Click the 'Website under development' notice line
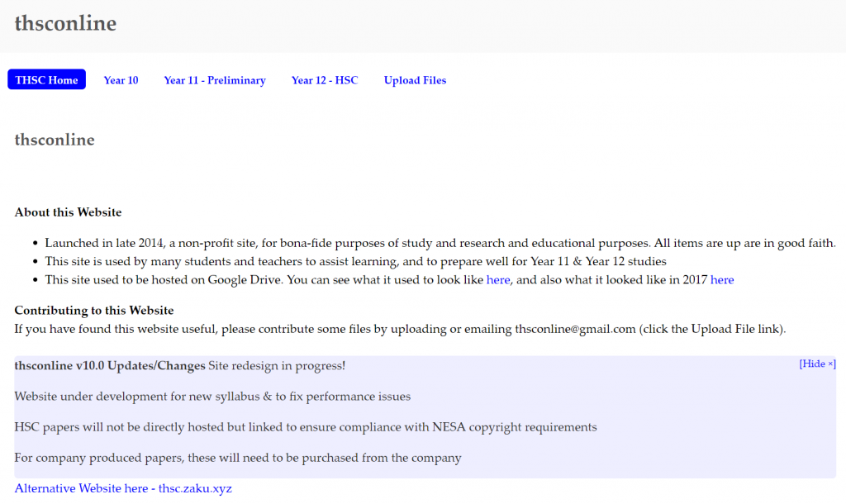This screenshot has height=504, width=846. pyautogui.click(x=212, y=397)
